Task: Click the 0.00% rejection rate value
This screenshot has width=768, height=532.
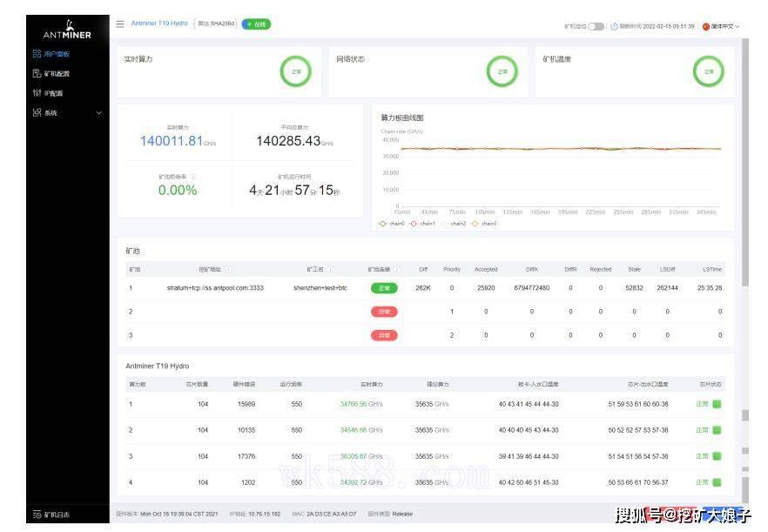Action: [x=178, y=190]
